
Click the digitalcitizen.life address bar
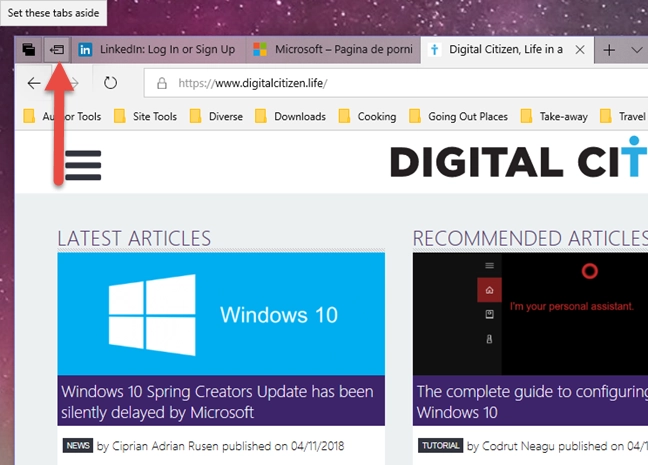point(396,83)
